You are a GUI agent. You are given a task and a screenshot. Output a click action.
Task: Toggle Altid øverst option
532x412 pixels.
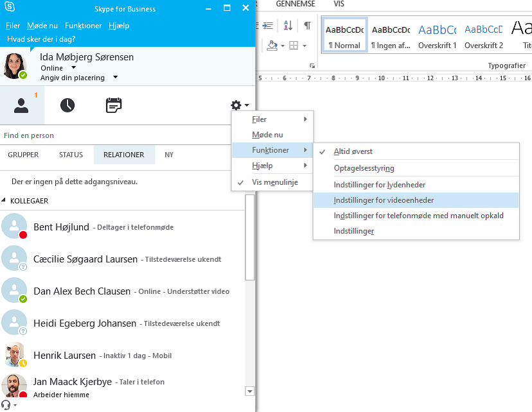click(x=416, y=151)
